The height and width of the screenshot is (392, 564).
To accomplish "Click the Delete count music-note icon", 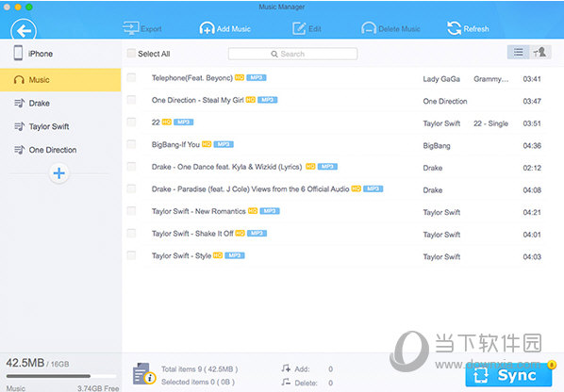I will pos(286,383).
